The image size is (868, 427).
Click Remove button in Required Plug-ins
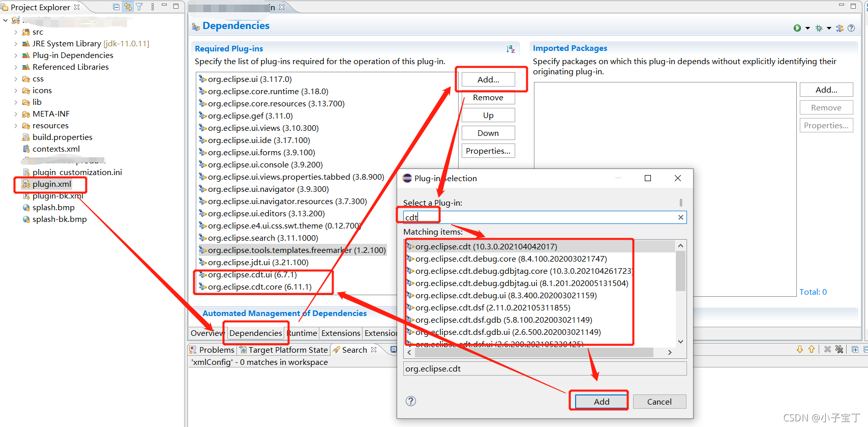pos(488,97)
